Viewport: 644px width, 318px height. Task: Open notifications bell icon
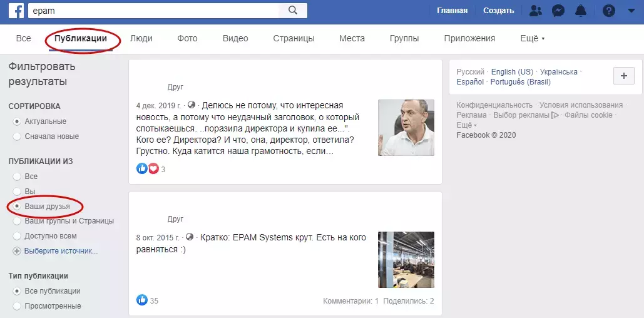pos(581,11)
